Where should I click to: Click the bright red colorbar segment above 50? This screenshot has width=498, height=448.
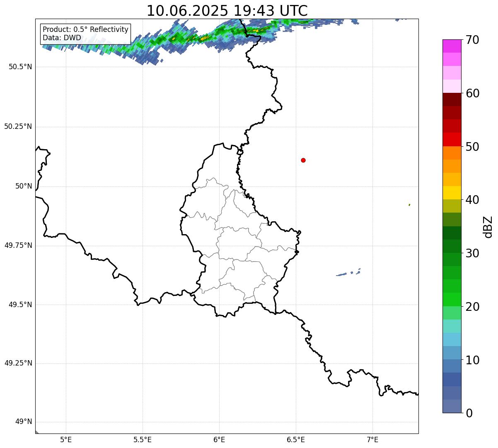[452, 140]
